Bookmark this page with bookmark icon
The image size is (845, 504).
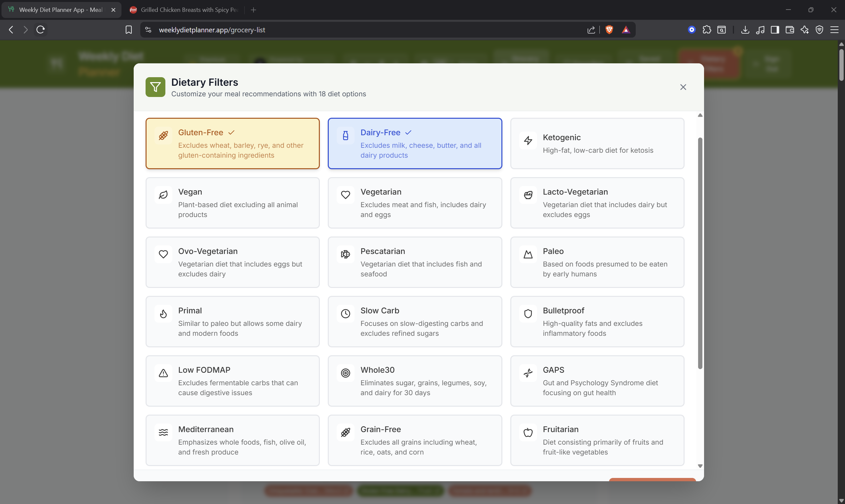128,30
